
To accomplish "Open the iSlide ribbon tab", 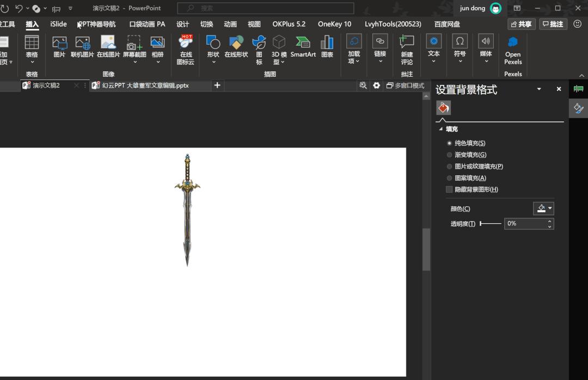I will pyautogui.click(x=58, y=24).
